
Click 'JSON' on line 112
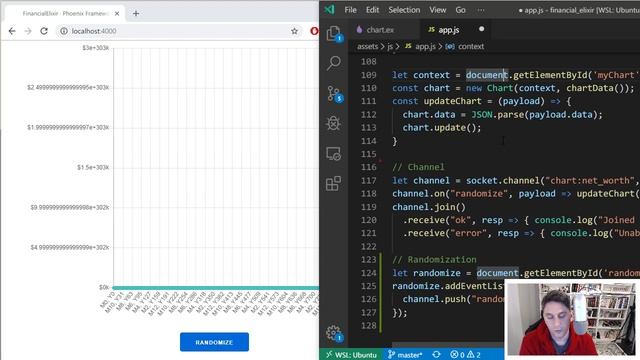(482, 115)
